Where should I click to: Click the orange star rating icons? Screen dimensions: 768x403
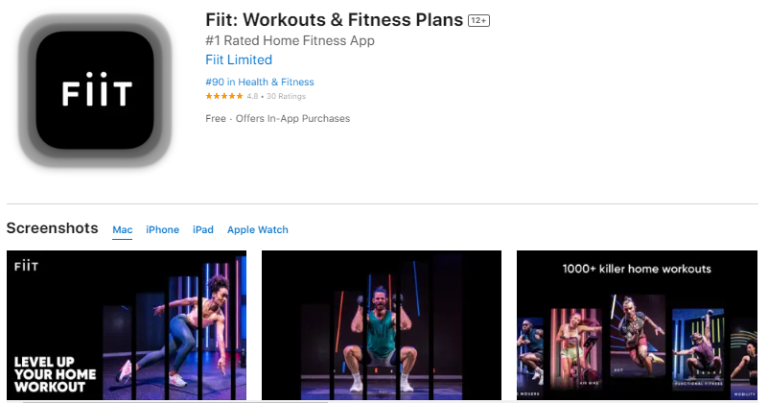[224, 97]
